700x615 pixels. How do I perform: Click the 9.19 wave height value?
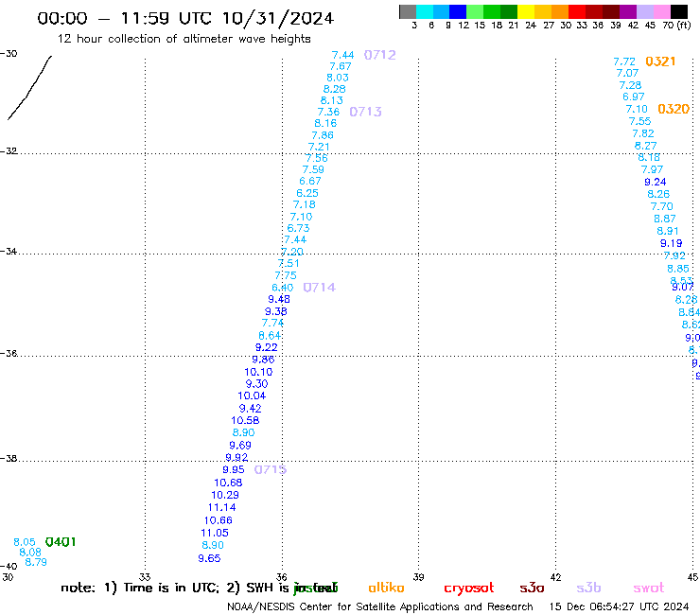point(672,243)
